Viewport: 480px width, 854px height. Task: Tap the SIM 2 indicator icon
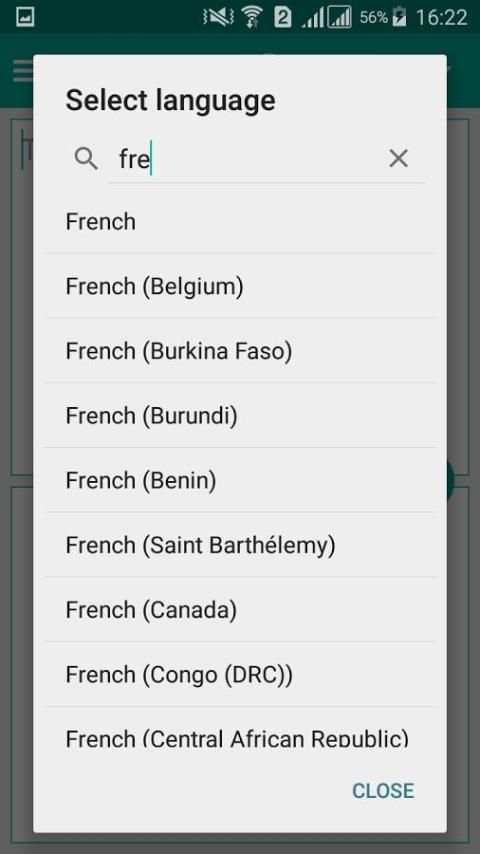click(x=282, y=17)
